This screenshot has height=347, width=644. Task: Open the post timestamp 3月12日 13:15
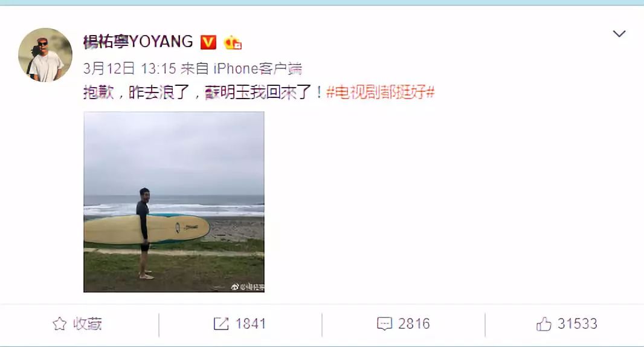click(x=129, y=68)
